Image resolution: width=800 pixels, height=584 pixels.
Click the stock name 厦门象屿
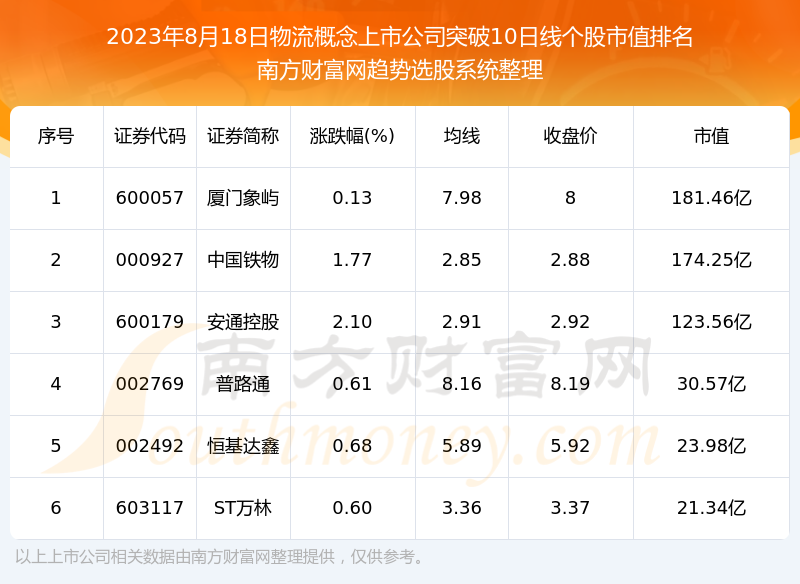coord(243,198)
